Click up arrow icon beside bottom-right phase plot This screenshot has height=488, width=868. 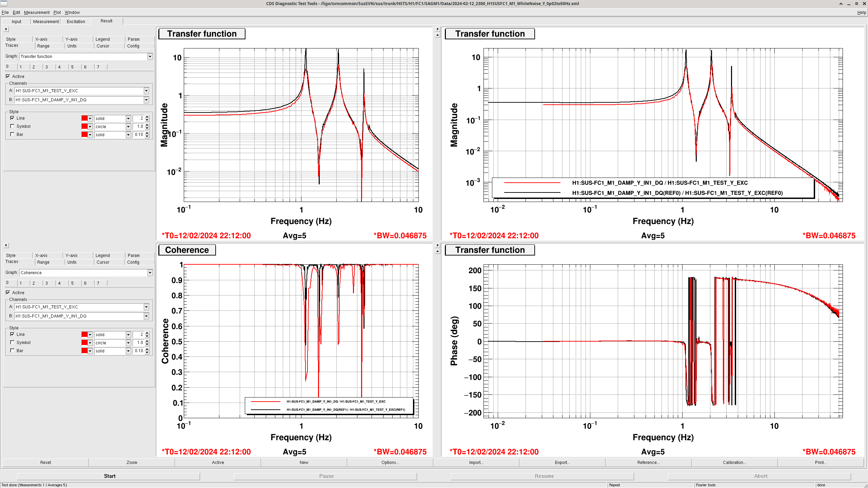437,251
